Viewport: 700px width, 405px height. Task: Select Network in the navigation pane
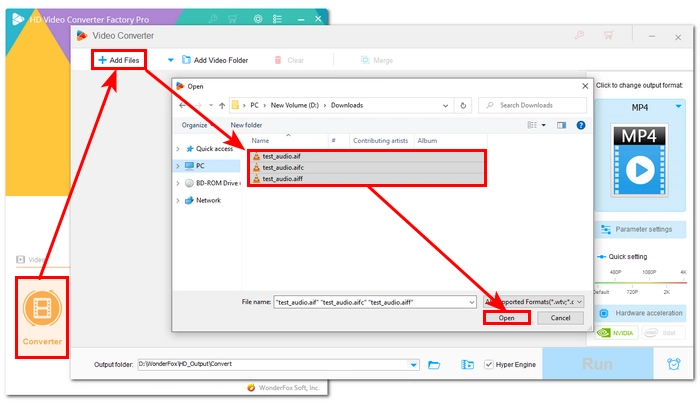click(208, 200)
